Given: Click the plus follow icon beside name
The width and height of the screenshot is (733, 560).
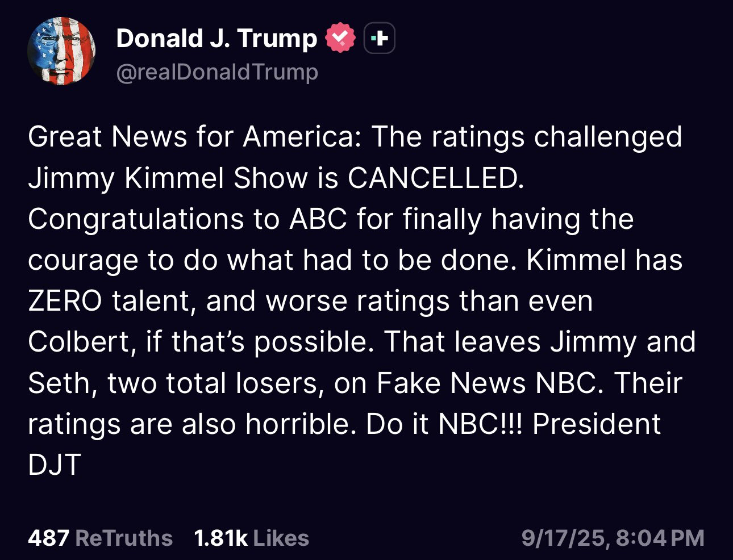Looking at the screenshot, I should [379, 39].
